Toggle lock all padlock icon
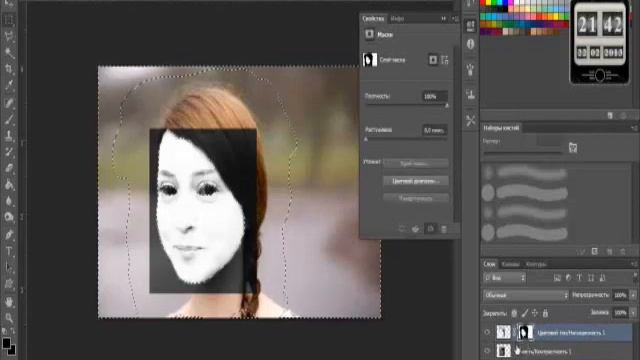 tap(545, 313)
